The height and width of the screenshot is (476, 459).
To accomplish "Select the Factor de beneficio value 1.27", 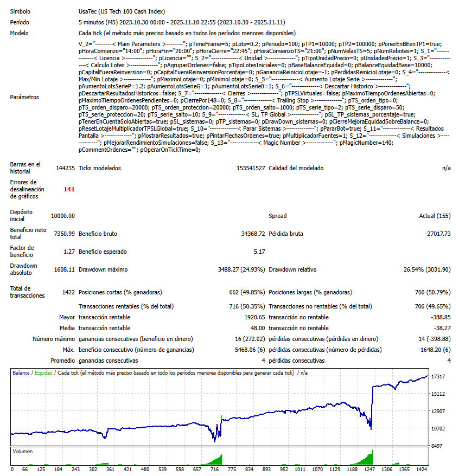I will click(x=68, y=252).
